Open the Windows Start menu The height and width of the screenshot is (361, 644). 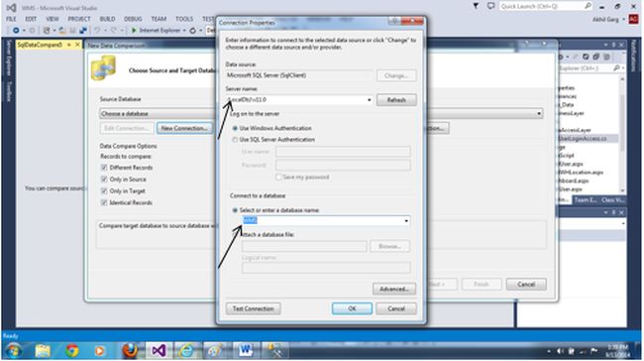click(13, 351)
